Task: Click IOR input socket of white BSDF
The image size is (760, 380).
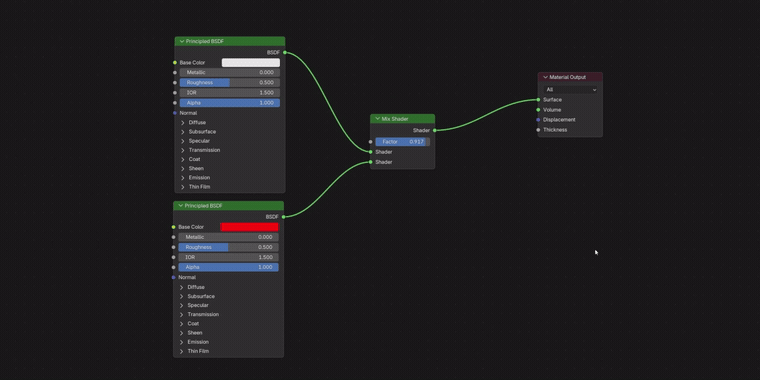Action: (175, 93)
